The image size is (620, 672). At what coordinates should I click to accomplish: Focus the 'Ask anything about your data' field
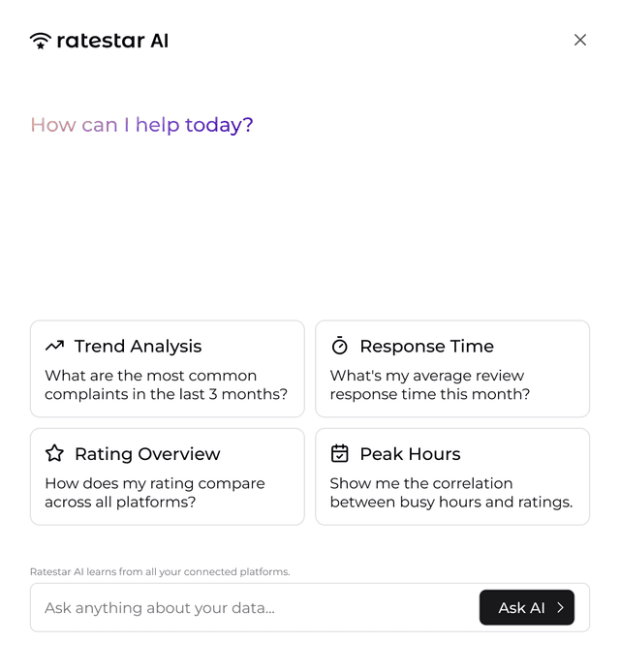pyautogui.click(x=252, y=608)
